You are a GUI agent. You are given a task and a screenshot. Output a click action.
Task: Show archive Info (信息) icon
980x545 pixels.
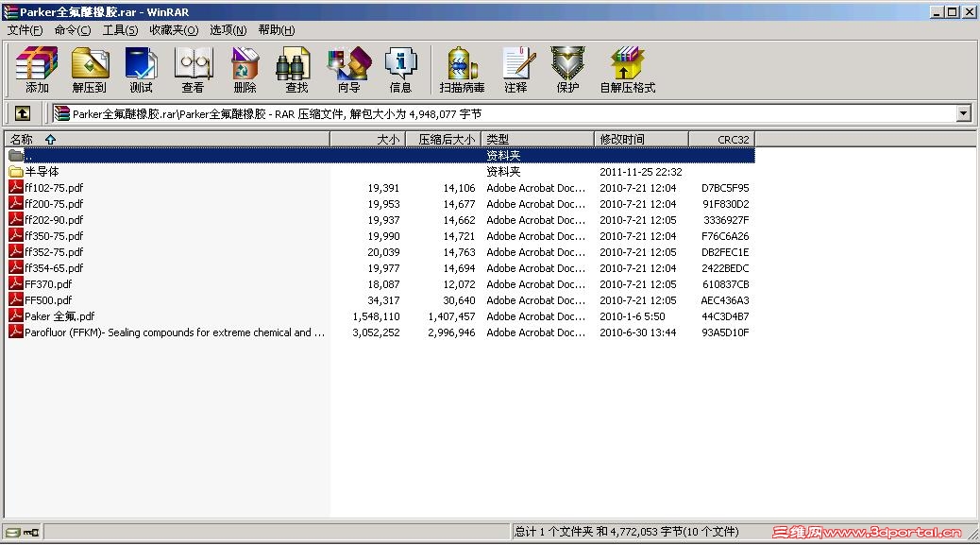click(400, 69)
